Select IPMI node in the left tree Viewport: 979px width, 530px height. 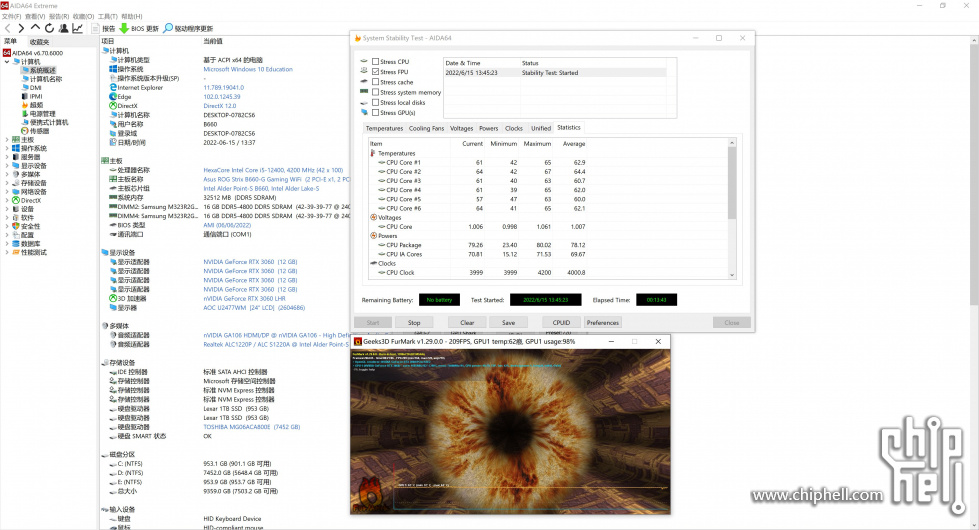click(32, 96)
